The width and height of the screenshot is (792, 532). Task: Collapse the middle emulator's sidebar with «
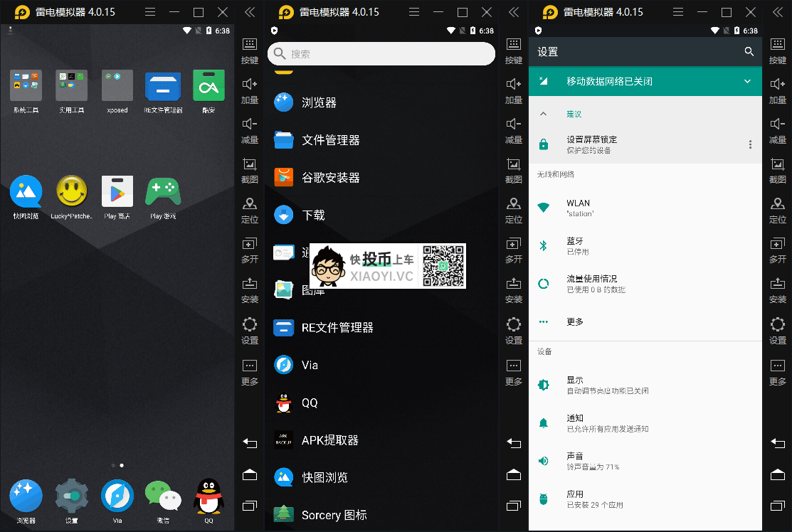point(514,11)
